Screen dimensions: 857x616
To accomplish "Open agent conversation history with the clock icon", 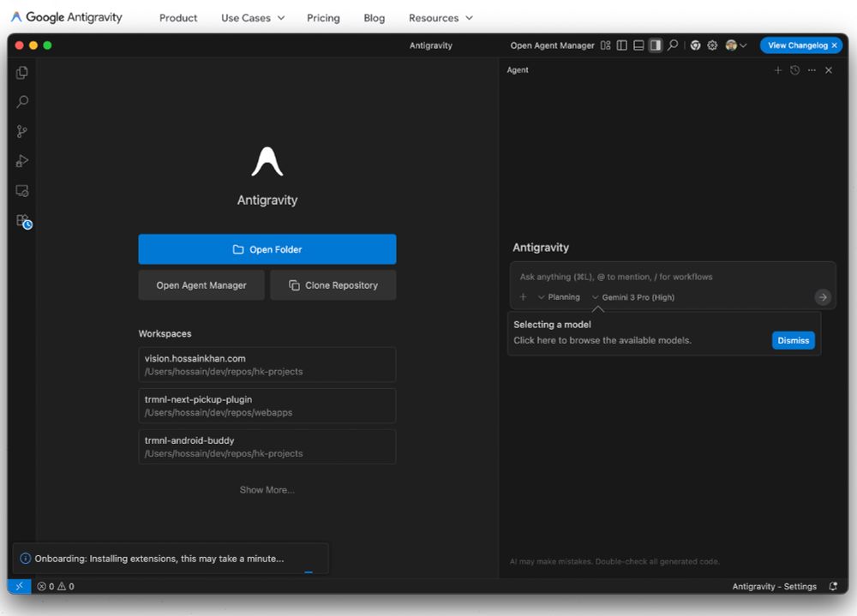I will click(794, 70).
